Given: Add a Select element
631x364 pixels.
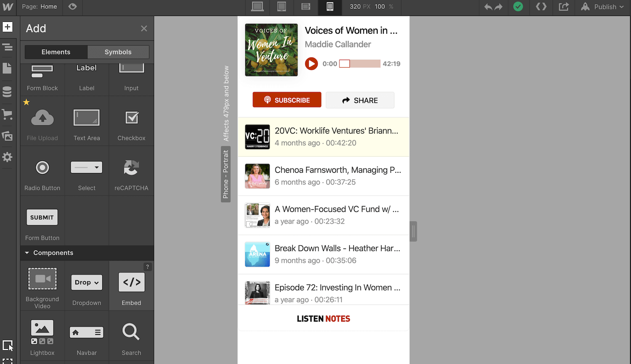Looking at the screenshot, I should click(87, 171).
